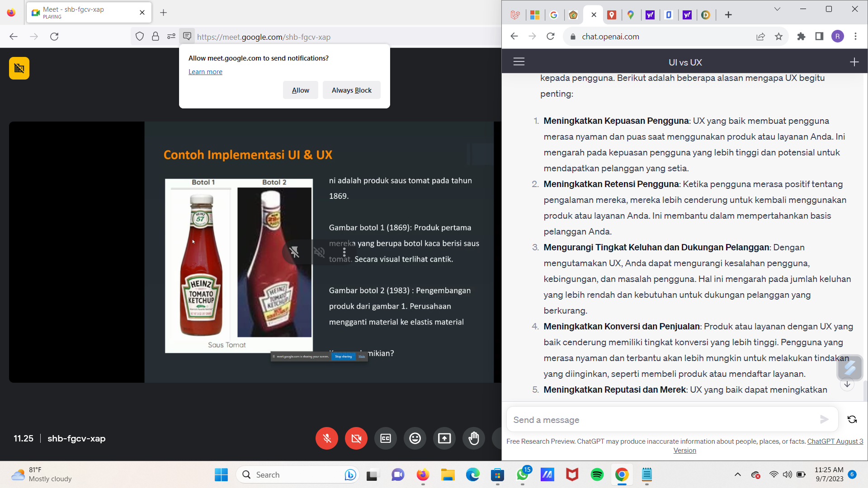Go back in the Chrome window
Screen dimensions: 868x488
pyautogui.click(x=514, y=37)
